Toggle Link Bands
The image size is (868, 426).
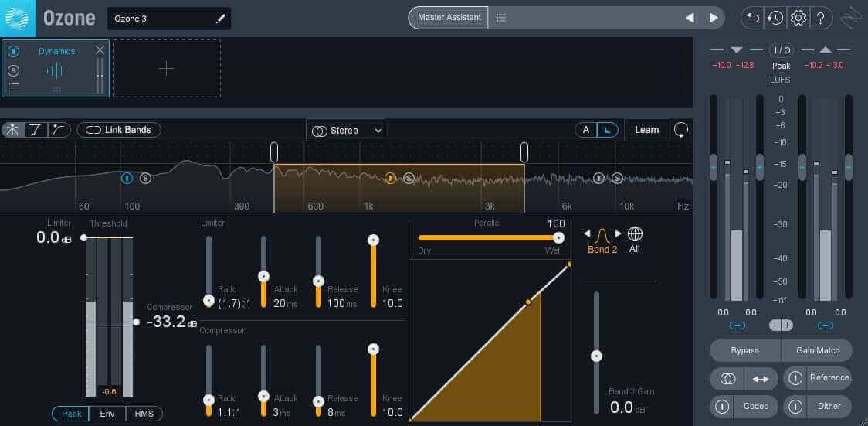pyautogui.click(x=118, y=130)
